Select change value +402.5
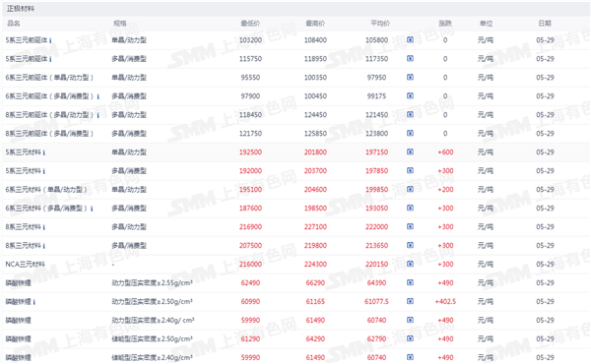 (x=445, y=301)
